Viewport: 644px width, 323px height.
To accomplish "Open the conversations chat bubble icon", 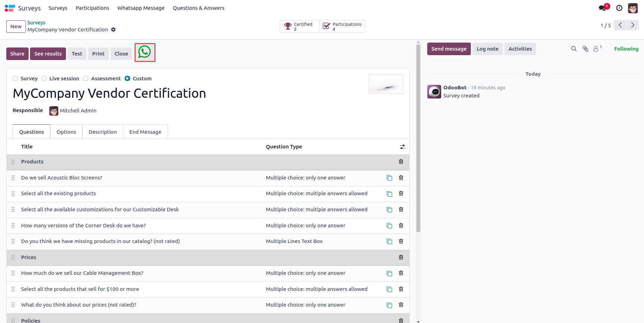I will click(602, 8).
